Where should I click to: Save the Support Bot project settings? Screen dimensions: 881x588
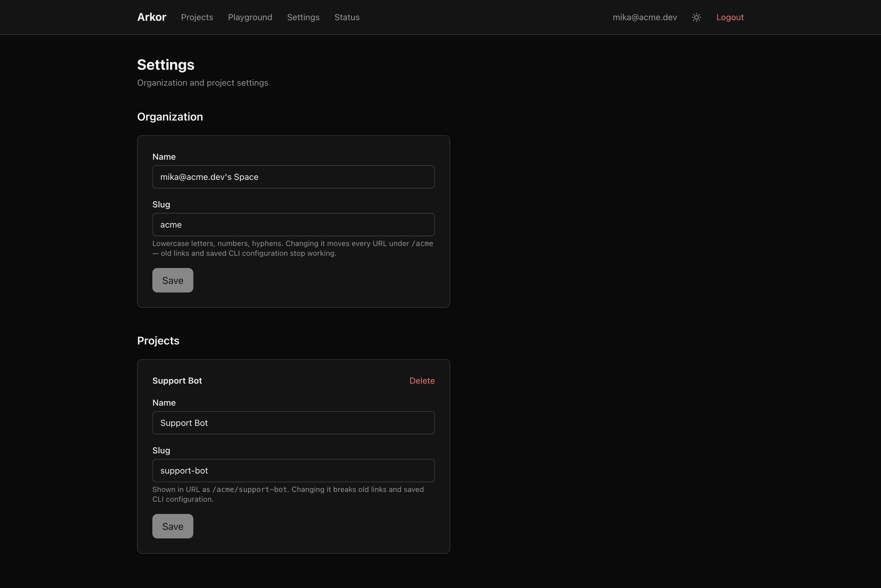click(173, 526)
